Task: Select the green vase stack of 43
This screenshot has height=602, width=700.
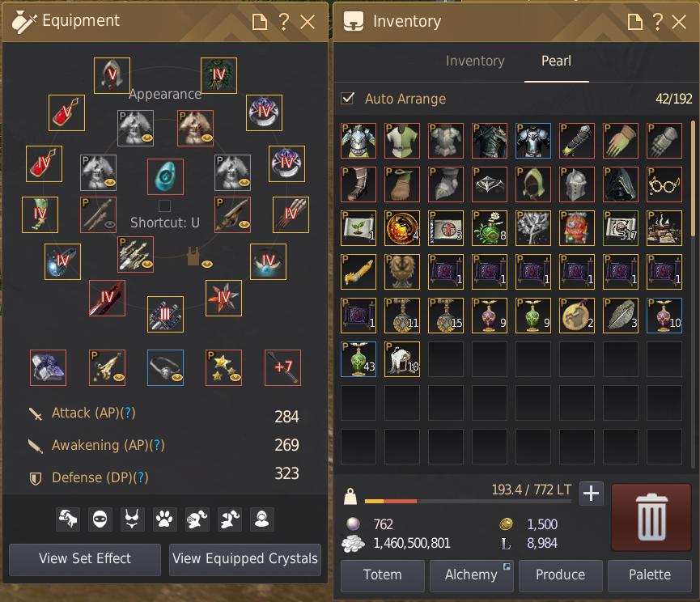Action: 358,359
